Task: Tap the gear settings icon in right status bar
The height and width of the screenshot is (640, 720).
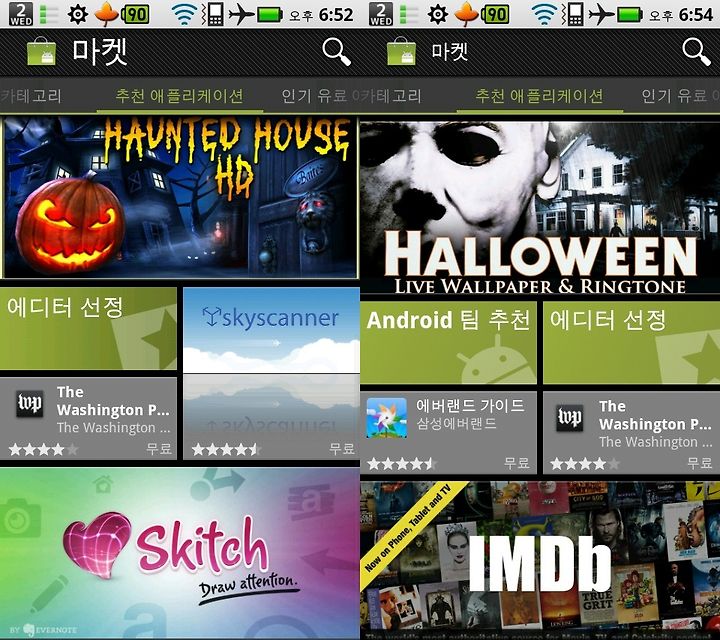Action: click(x=438, y=14)
